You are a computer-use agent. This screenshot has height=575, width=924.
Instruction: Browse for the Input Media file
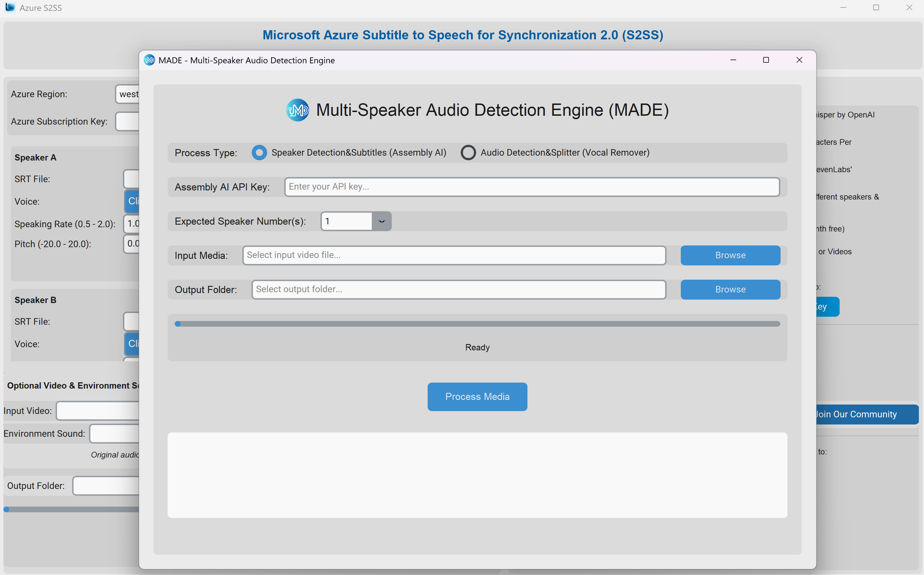(730, 255)
